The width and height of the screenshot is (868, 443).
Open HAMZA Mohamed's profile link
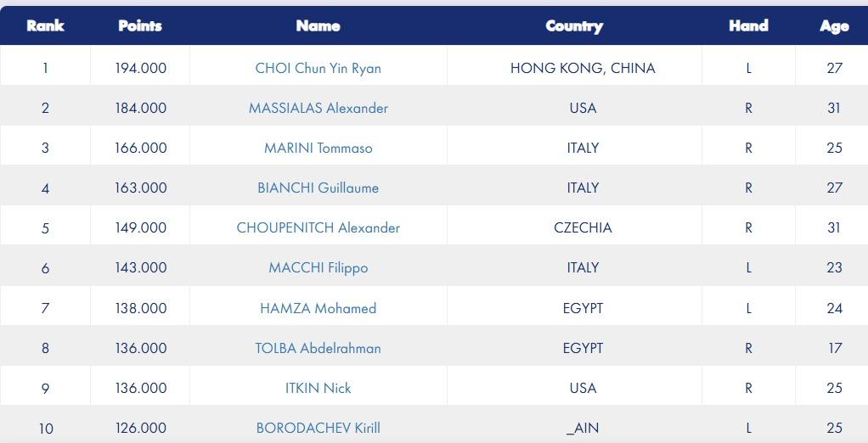[318, 308]
